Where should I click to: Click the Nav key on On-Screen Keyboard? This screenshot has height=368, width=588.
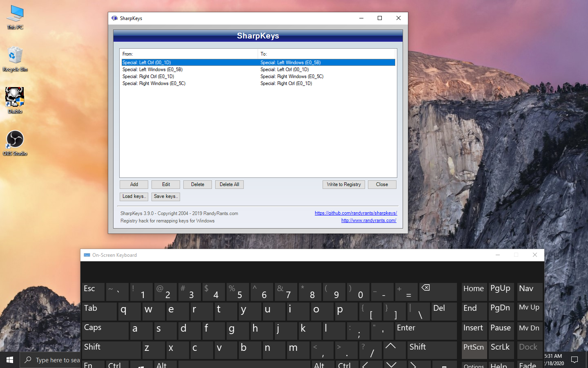(x=530, y=292)
